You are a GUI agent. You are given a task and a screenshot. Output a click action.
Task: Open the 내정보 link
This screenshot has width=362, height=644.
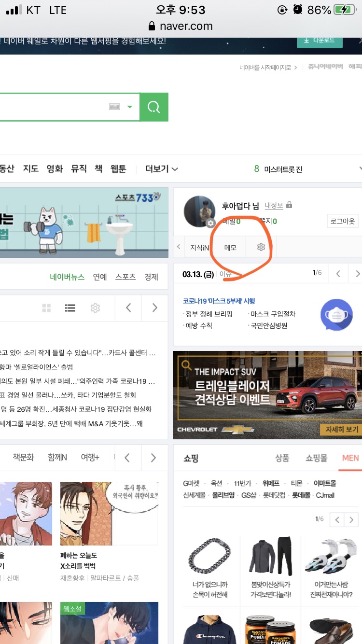(x=274, y=205)
